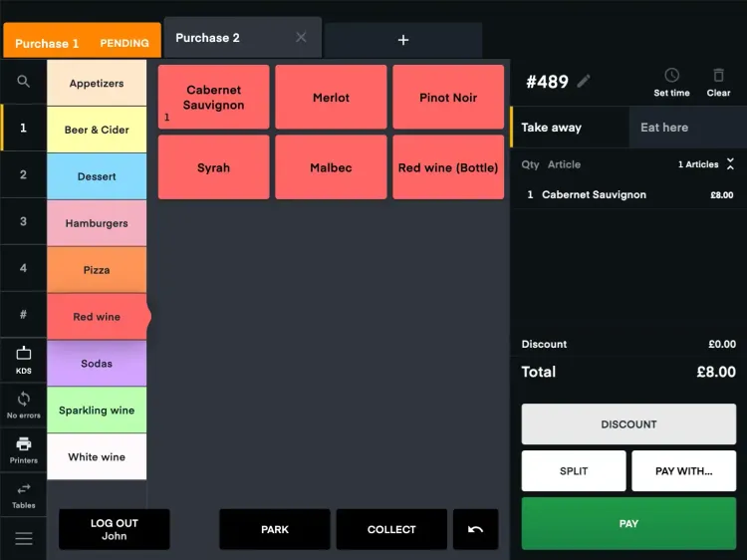This screenshot has height=560, width=747.
Task: Add Syrah to the order
Action: pyautogui.click(x=214, y=167)
